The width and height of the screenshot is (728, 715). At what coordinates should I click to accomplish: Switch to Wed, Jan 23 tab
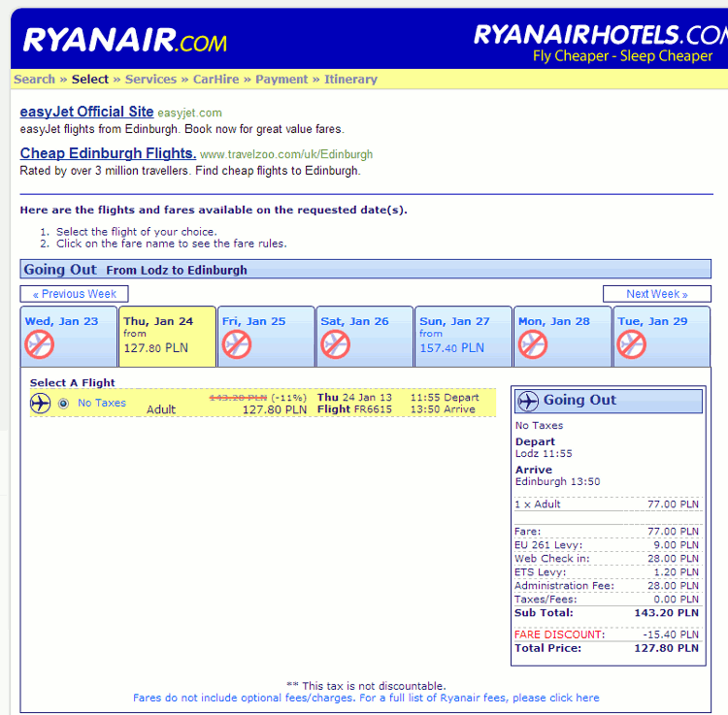pos(69,337)
